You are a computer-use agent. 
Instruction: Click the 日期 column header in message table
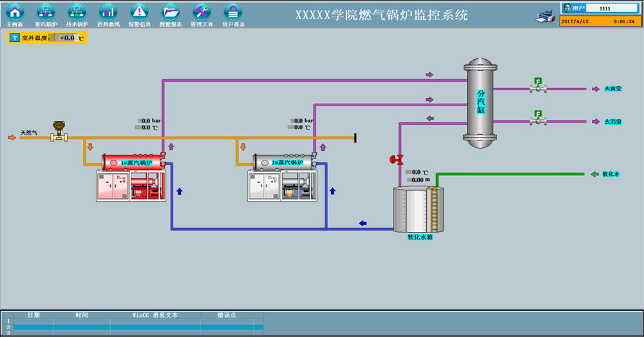33,315
